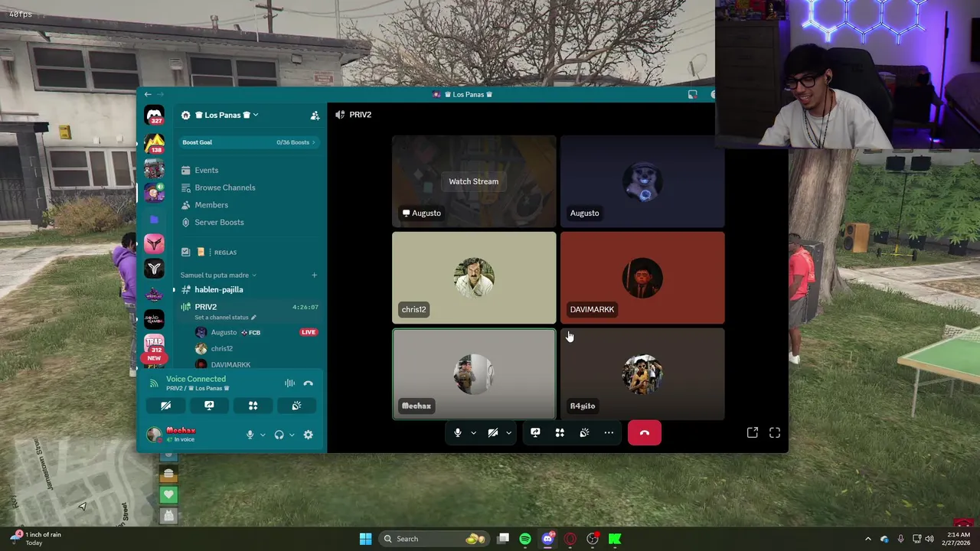
Task: Select the Mechax video tile
Action: (x=474, y=374)
